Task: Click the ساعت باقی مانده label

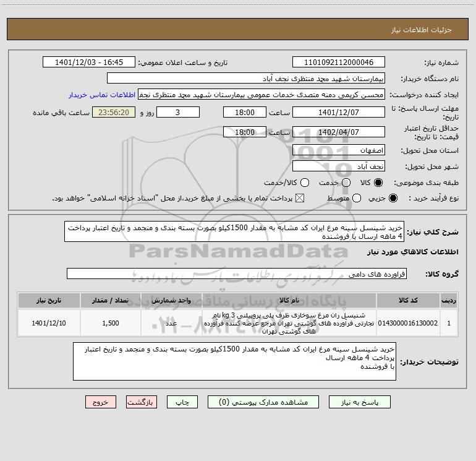Action: [61, 113]
